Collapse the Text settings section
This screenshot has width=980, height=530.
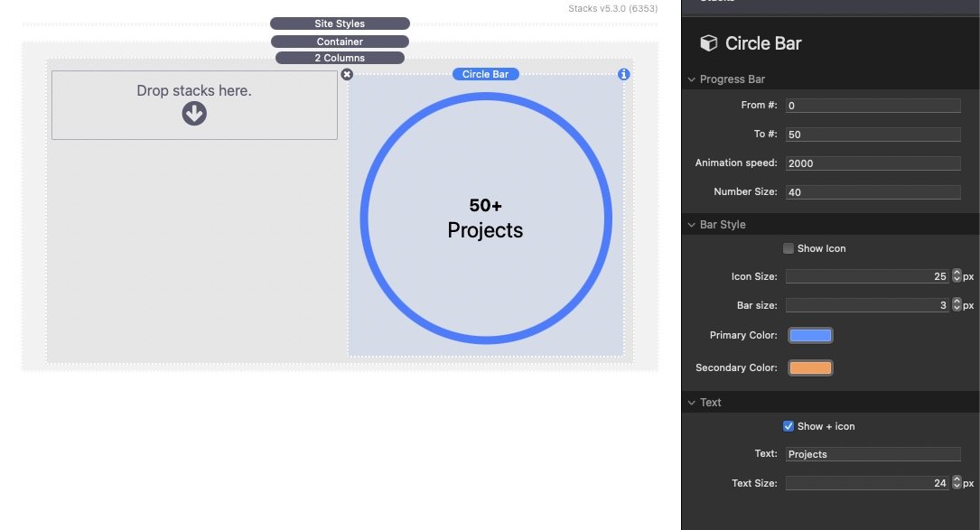(692, 403)
